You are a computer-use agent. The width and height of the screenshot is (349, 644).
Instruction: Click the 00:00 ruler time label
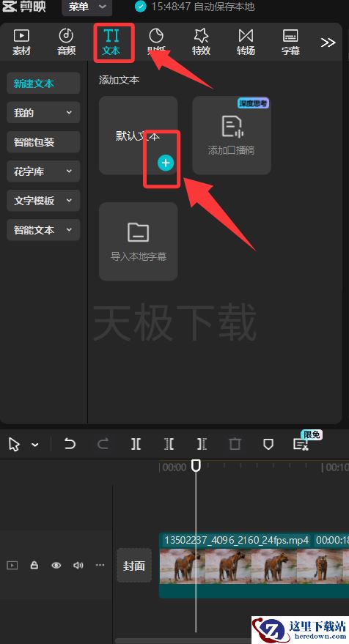pos(174,467)
